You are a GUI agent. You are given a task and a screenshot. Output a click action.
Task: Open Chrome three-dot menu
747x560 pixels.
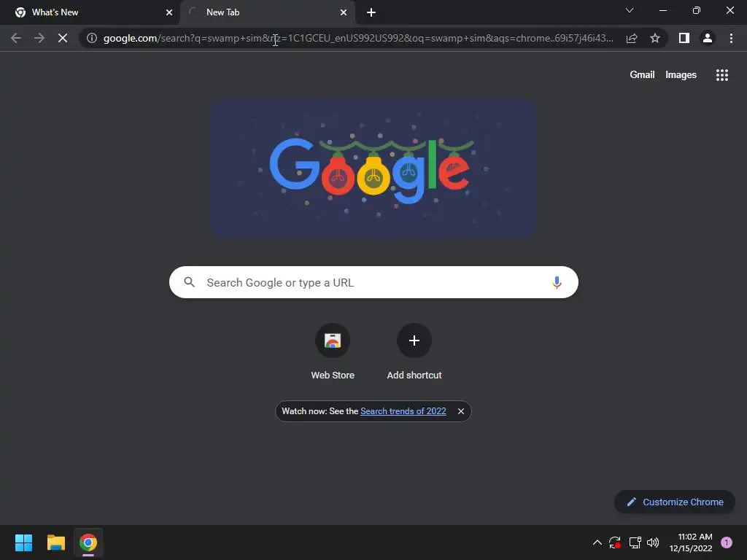tap(731, 38)
